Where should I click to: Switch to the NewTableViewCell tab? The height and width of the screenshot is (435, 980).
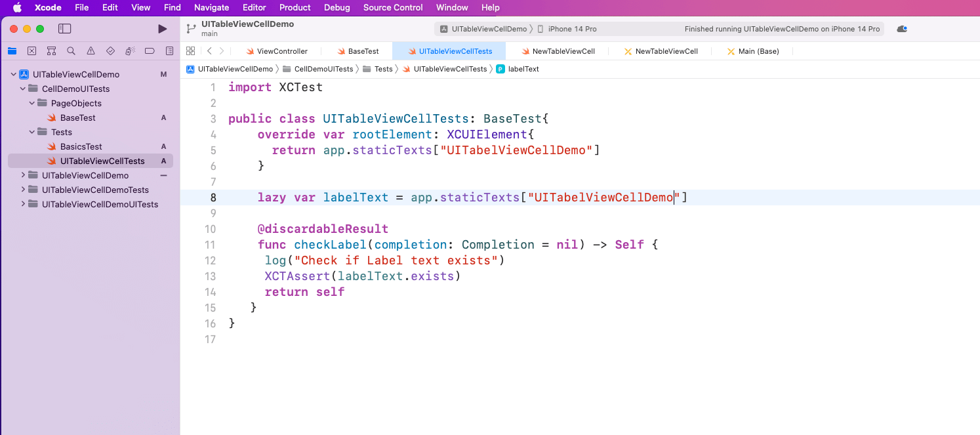[x=563, y=51]
